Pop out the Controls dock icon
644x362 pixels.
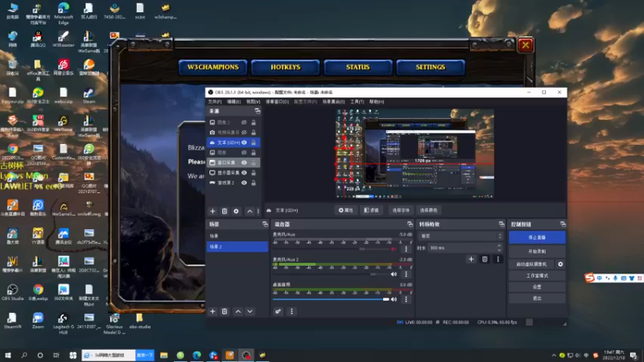(563, 224)
